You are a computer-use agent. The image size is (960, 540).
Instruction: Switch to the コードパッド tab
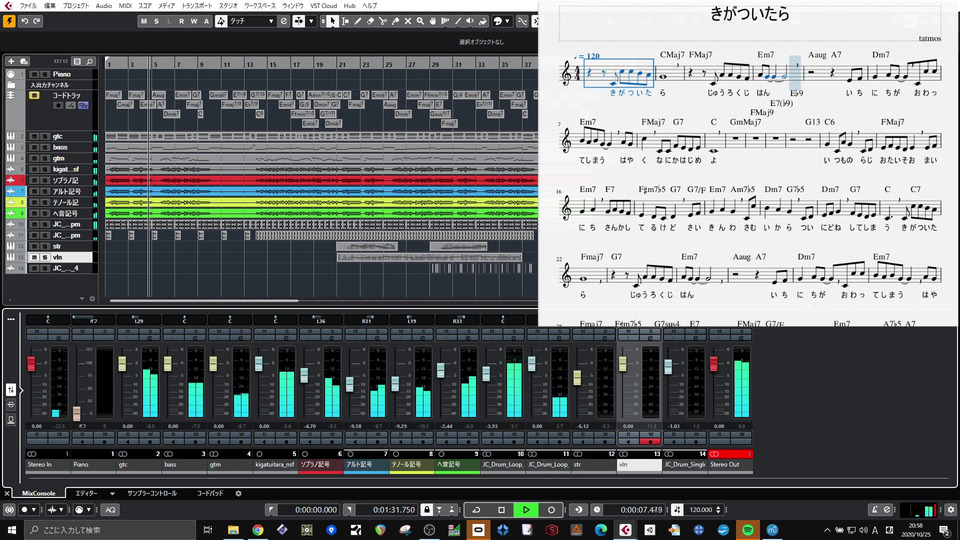click(x=210, y=493)
